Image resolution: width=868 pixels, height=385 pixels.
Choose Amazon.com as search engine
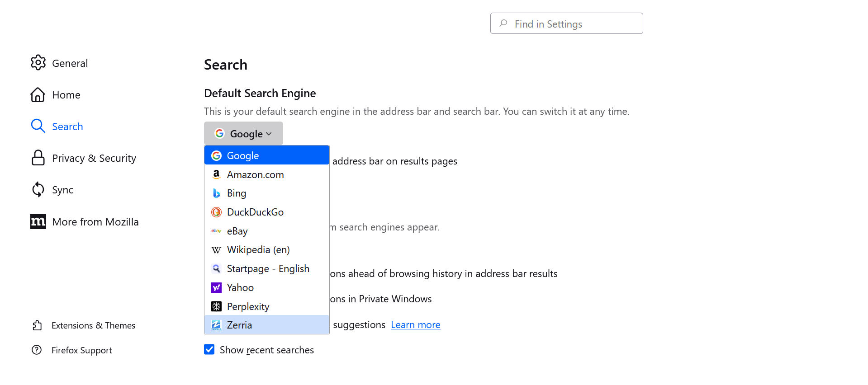tap(267, 174)
